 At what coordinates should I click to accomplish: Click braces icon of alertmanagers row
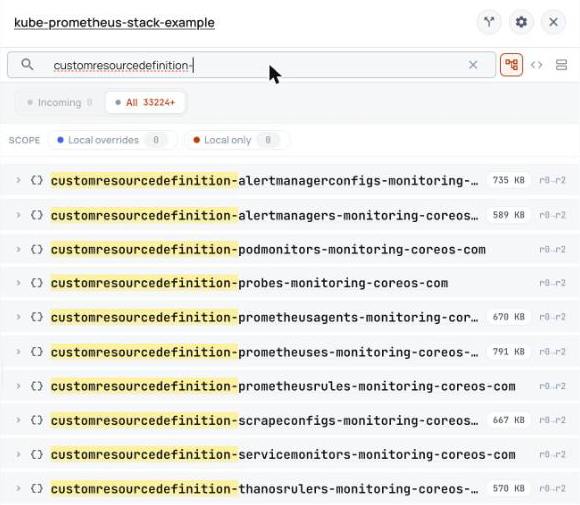37,215
